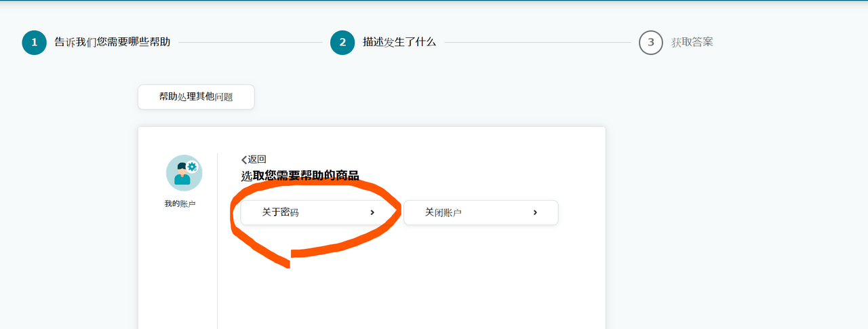
Task: Expand the arrow on 关于密码 option
Action: tap(372, 212)
